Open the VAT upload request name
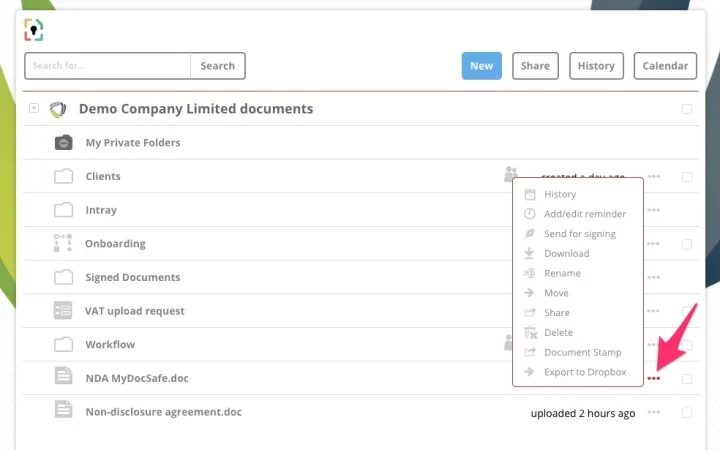720x450 pixels. (x=135, y=311)
